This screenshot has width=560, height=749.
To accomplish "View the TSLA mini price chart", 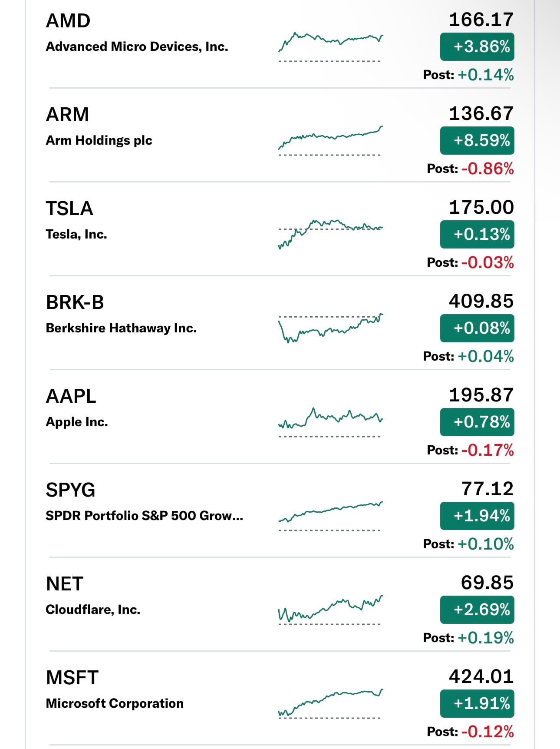I will [330, 235].
